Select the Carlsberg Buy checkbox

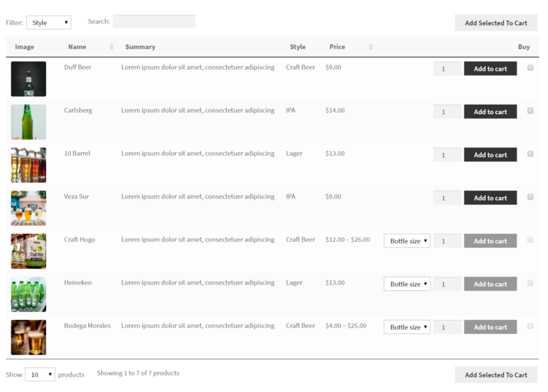point(530,111)
